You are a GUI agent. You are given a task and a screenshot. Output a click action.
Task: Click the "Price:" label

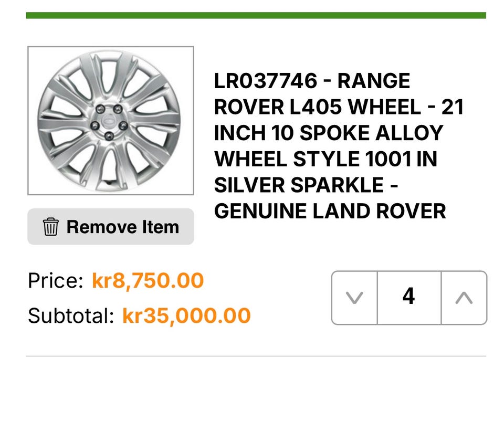point(55,281)
